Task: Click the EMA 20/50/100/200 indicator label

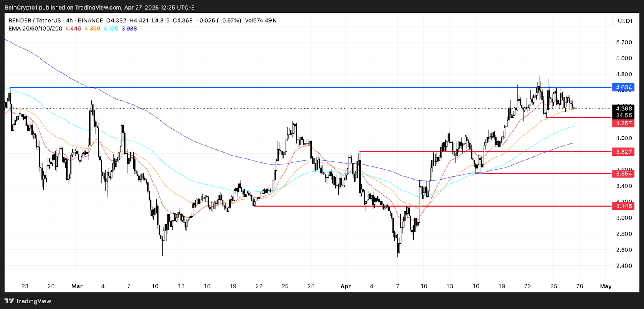Action: tap(35, 29)
